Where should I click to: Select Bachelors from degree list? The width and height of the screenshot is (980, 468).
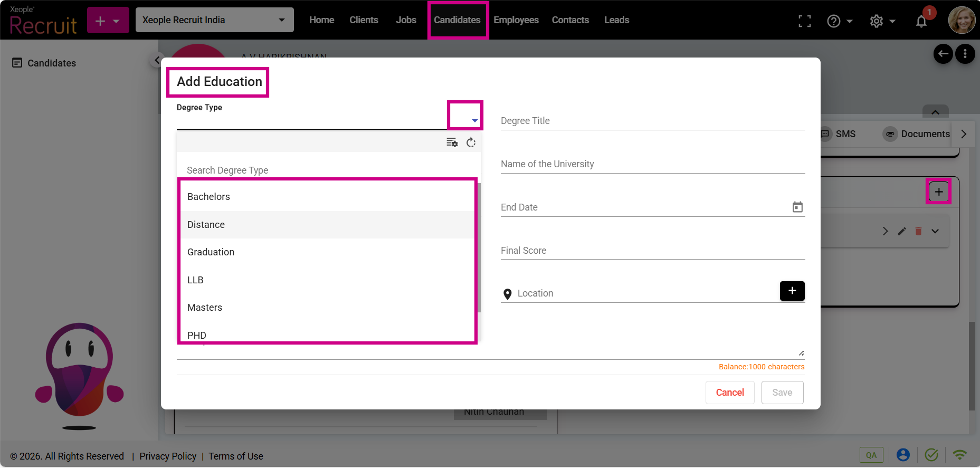(x=209, y=197)
